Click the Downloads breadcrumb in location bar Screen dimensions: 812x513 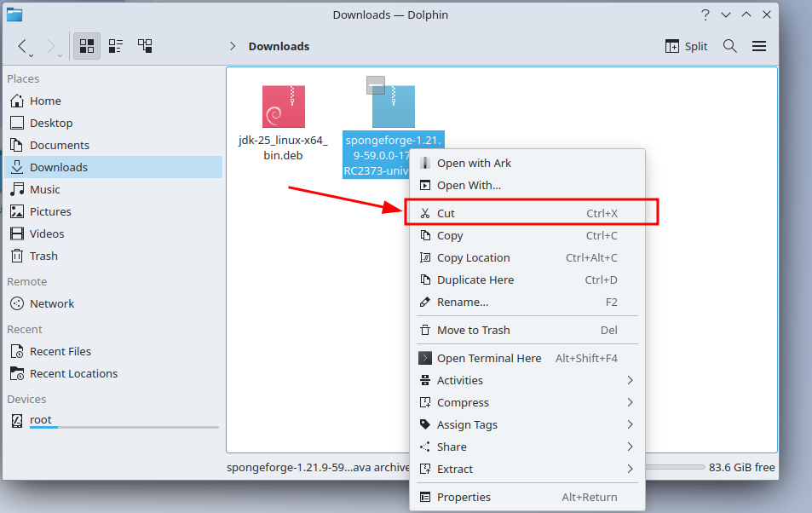tap(279, 46)
